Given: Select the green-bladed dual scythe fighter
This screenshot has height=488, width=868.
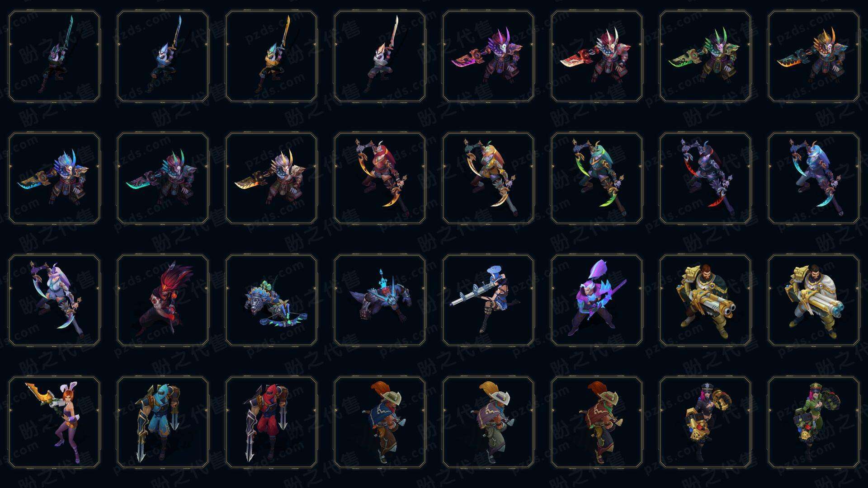Looking at the screenshot, I should (x=597, y=178).
